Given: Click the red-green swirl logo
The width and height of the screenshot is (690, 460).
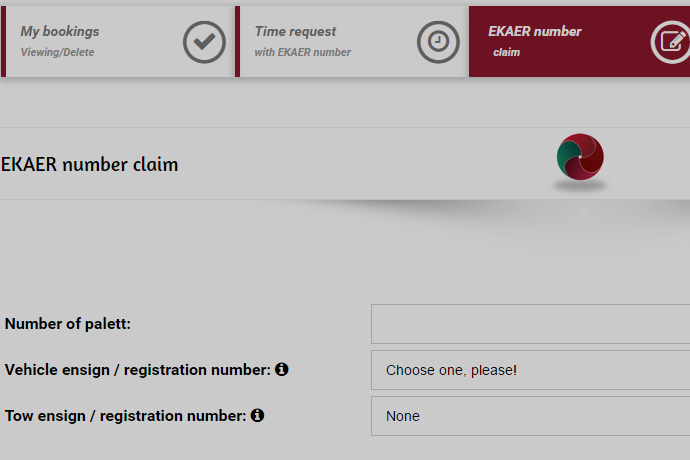Looking at the screenshot, I should point(580,158).
